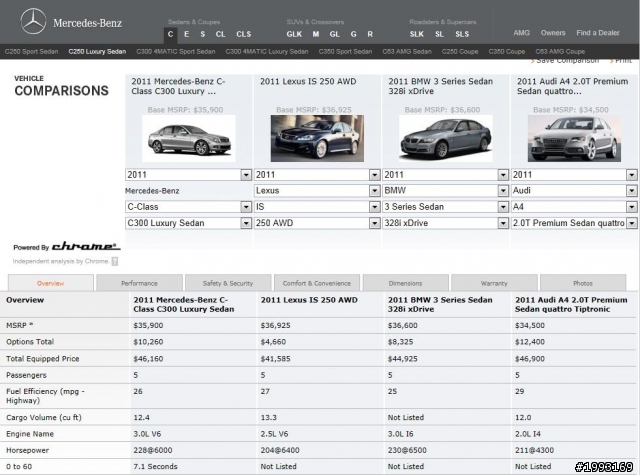Open the C350 Sport Sedan link
This screenshot has height=475, width=640.
(x=345, y=51)
